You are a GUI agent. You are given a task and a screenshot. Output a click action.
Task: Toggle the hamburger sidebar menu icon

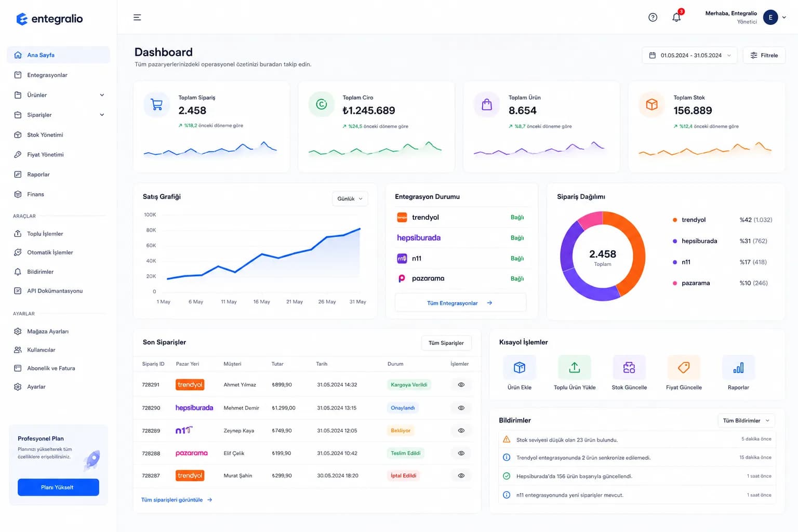pyautogui.click(x=137, y=18)
